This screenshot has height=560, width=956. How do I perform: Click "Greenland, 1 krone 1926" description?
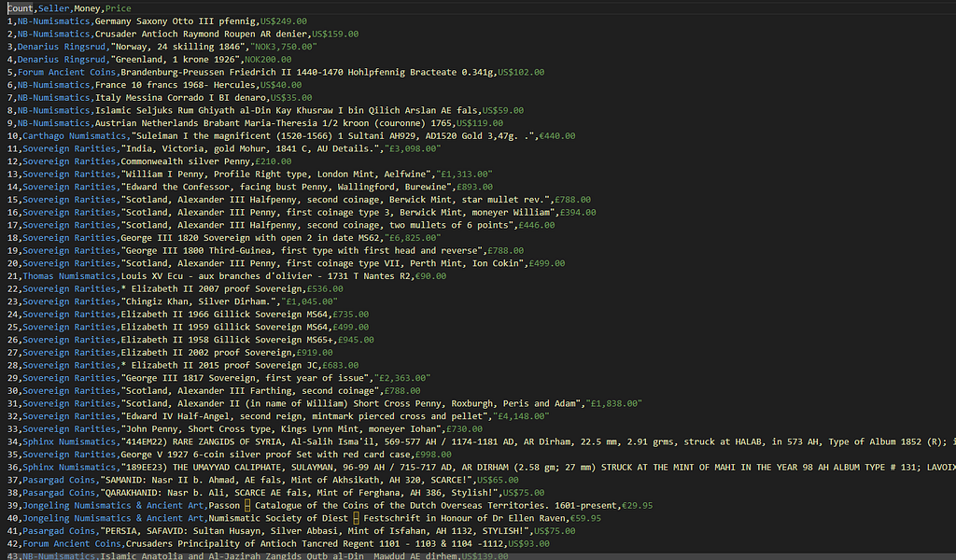[x=175, y=60]
